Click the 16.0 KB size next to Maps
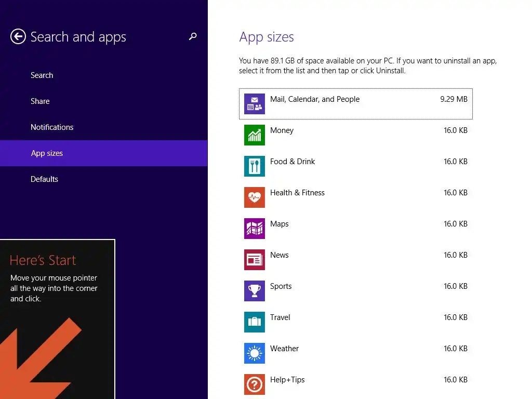Screen dimensions: 532x399 click(x=455, y=224)
